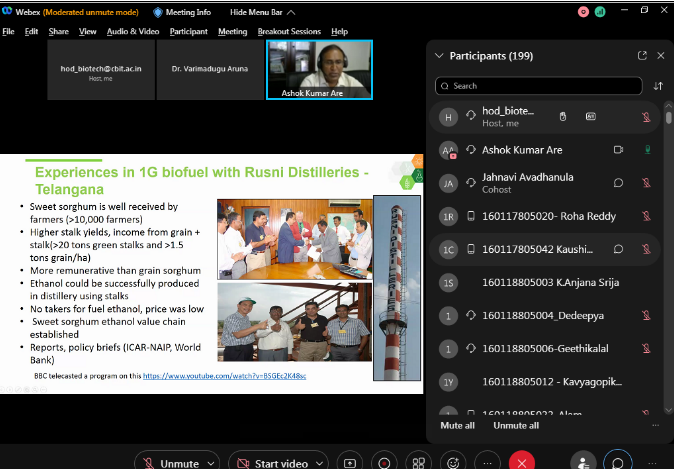Close the Participants panel
Viewport: 674px width, 469px height.
(661, 55)
